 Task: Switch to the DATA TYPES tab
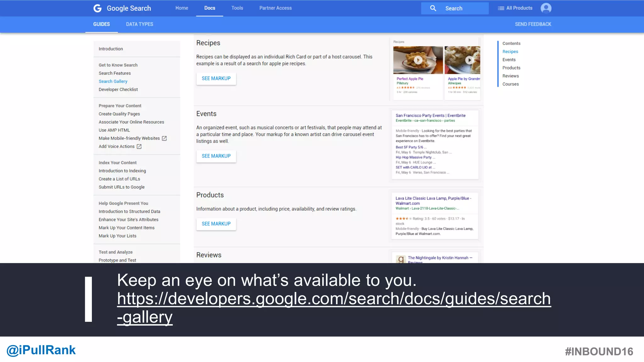point(140,24)
